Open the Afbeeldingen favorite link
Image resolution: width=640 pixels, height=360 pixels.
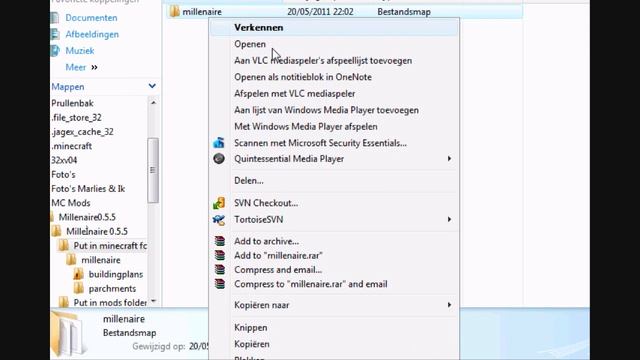click(92, 34)
